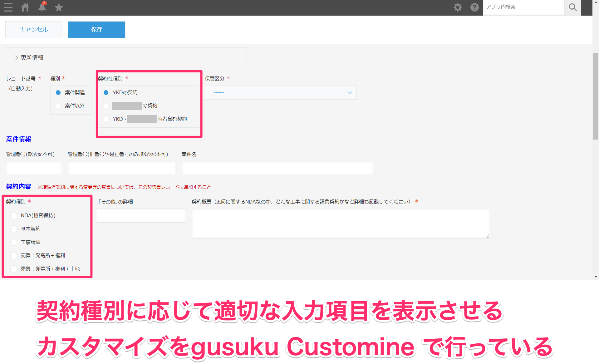Select the YKDの契約 radio button
Viewport: 599px width, 364px height.
pyautogui.click(x=106, y=92)
